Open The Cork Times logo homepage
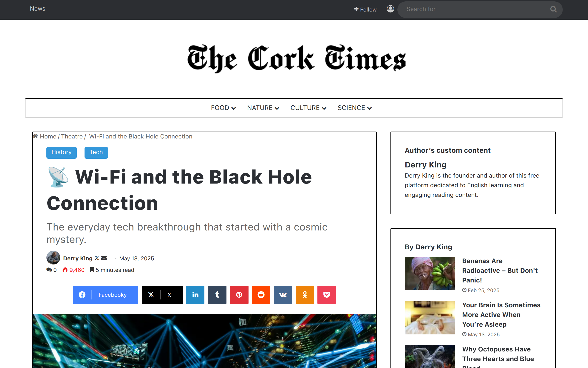Viewport: 588px width, 368px height. [x=297, y=58]
